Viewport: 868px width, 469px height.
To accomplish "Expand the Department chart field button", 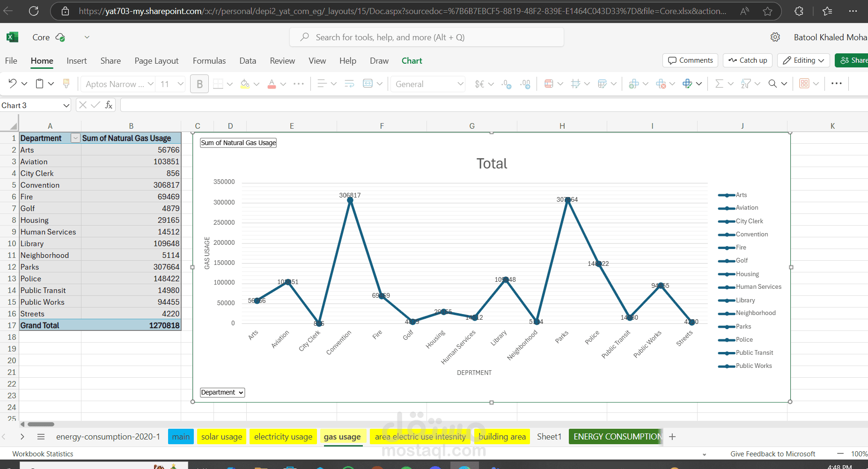I will tap(222, 392).
